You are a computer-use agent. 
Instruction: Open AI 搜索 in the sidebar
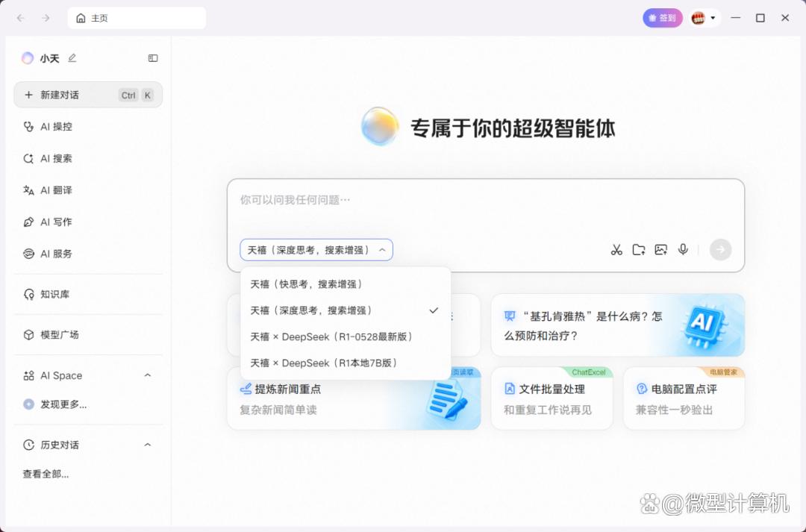pos(88,158)
